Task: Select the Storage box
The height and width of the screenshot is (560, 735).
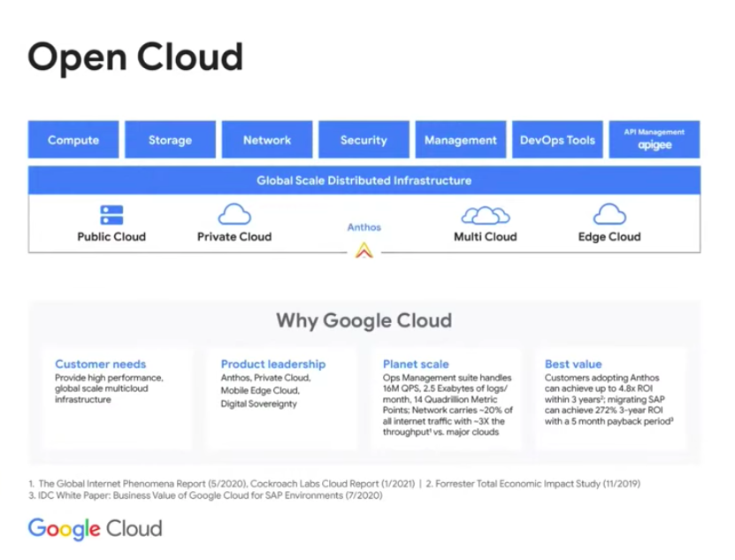Action: click(x=170, y=140)
